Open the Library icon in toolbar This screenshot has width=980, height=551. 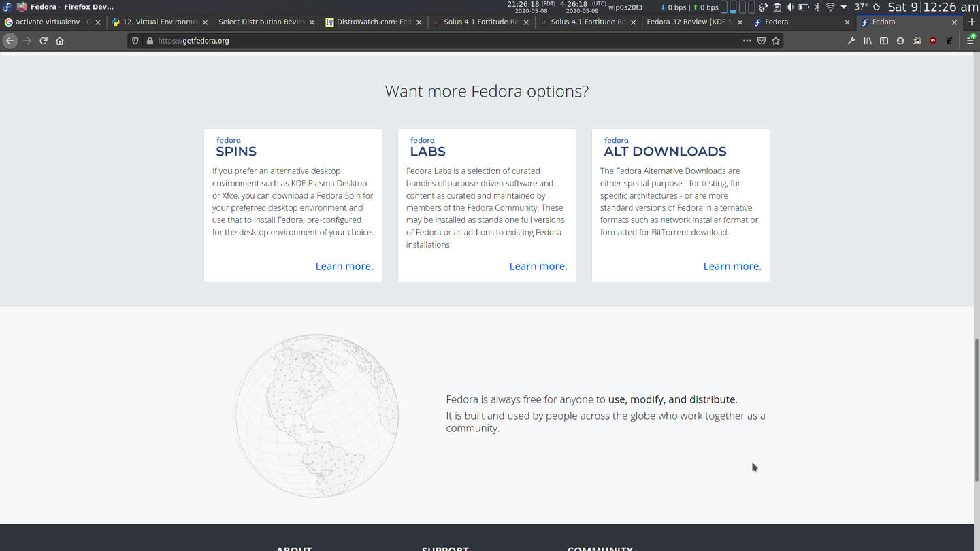pos(868,41)
